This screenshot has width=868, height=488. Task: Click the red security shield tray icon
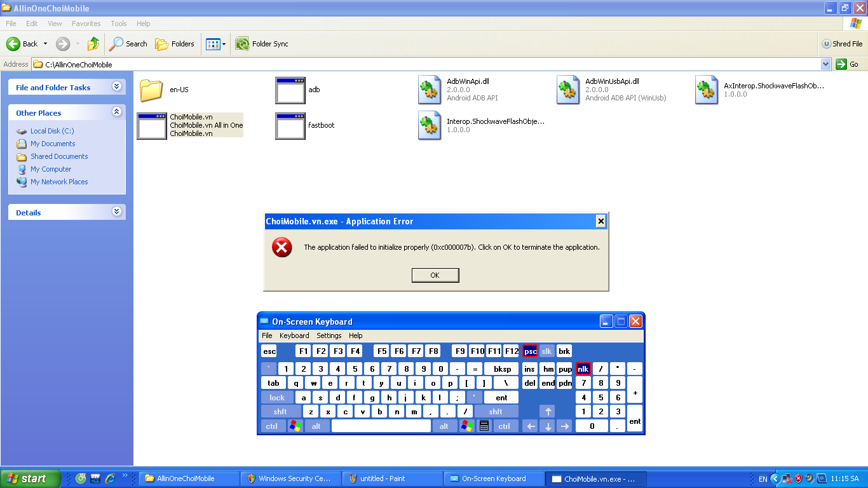[798, 478]
